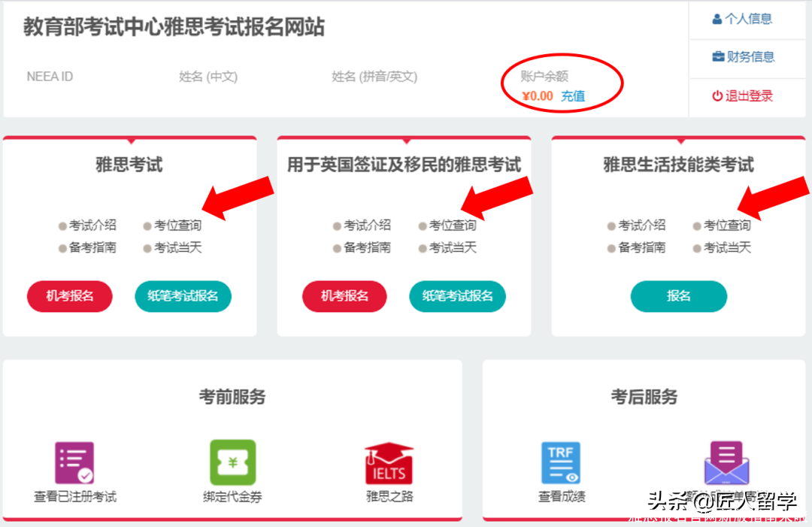Open 查看成绩 via the TRF document icon
This screenshot has width=812, height=527.
coord(561,462)
